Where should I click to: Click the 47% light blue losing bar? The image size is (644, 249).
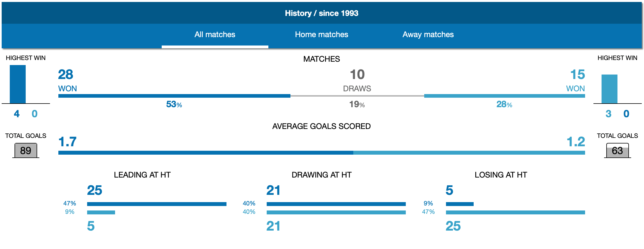pos(516,212)
